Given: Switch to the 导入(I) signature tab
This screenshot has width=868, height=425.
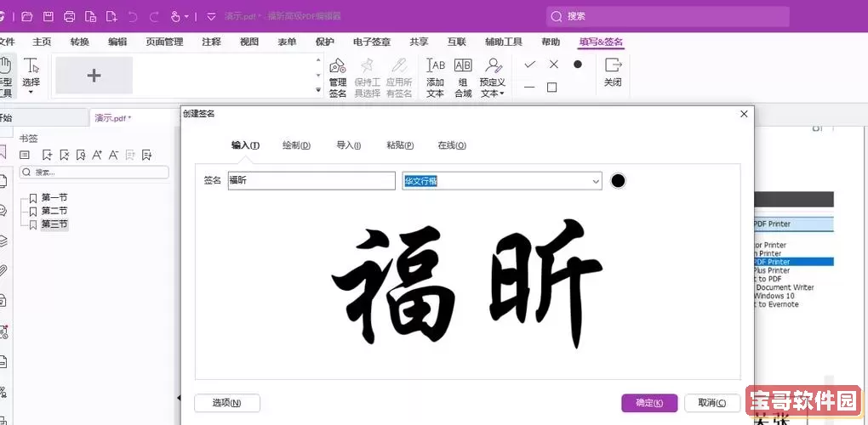Looking at the screenshot, I should 348,145.
